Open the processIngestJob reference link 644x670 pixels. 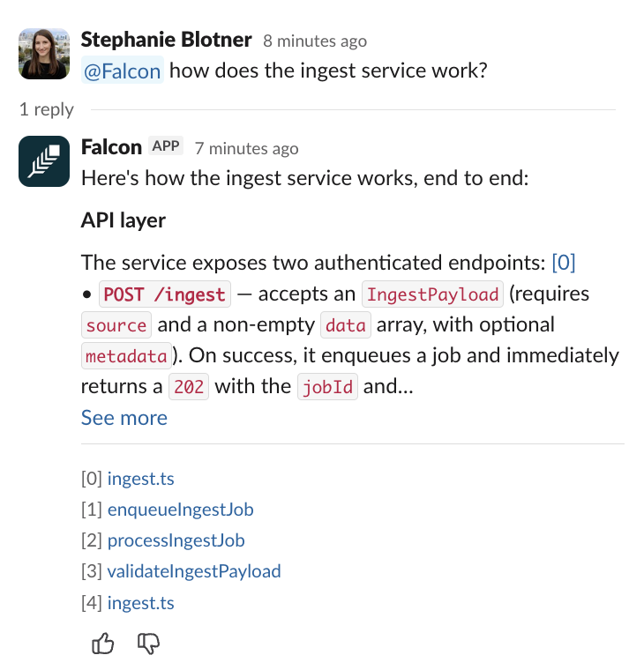[176, 540]
